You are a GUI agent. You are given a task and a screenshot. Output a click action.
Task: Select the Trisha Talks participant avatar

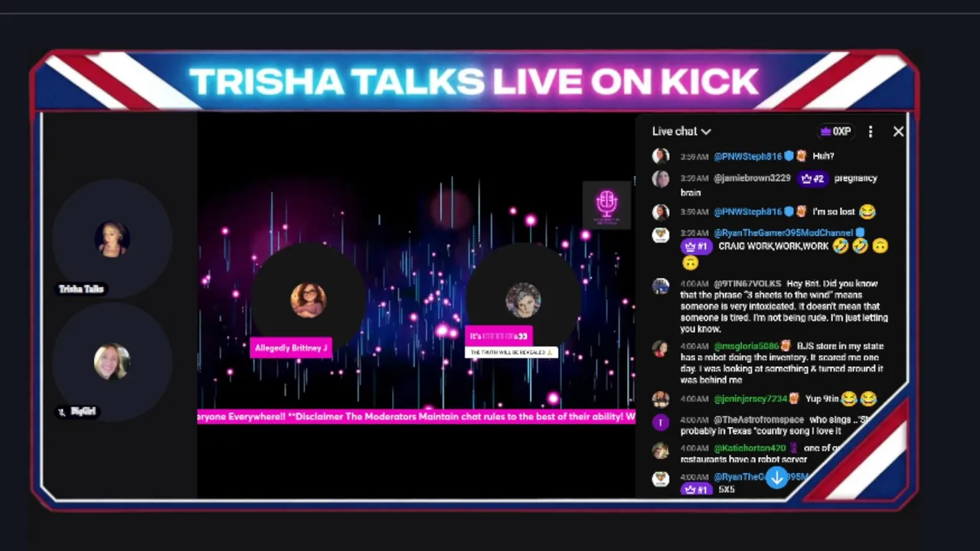coord(112,240)
